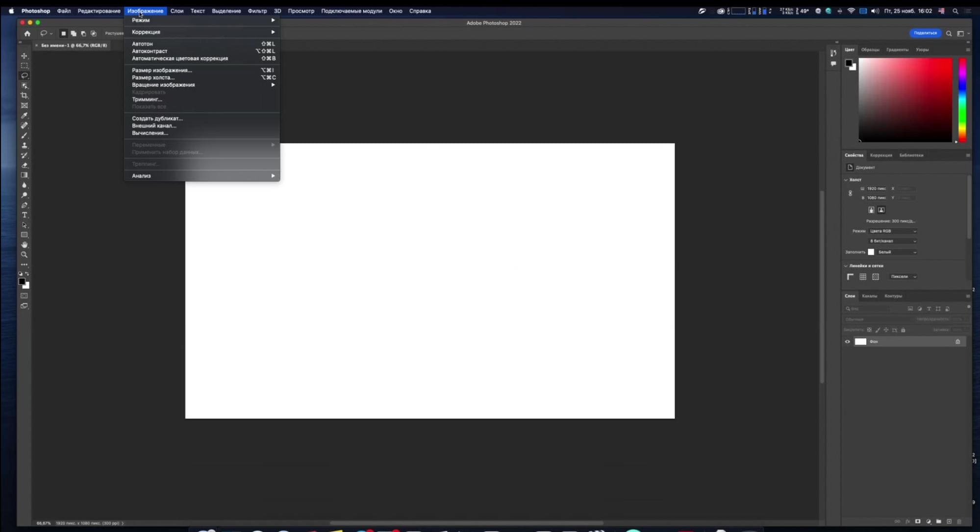Collapse the Холст section chevron
Image resolution: width=980 pixels, height=532 pixels.
pos(846,180)
